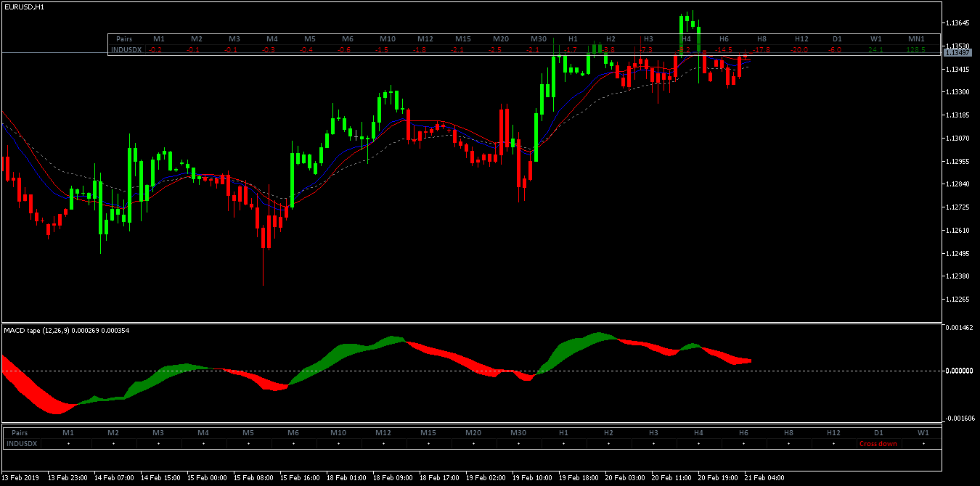Viewport: 980px width, 486px height.
Task: Click the H12 value -20.0 in the top table
Action: click(x=800, y=49)
